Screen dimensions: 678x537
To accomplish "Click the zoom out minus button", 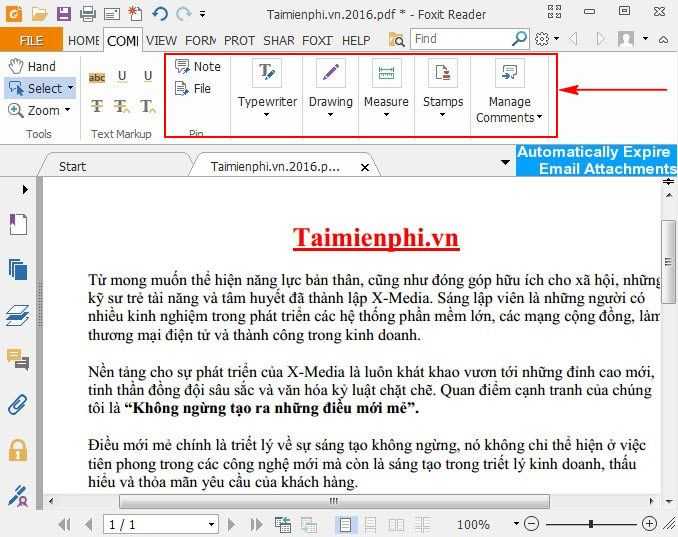I will tap(531, 524).
